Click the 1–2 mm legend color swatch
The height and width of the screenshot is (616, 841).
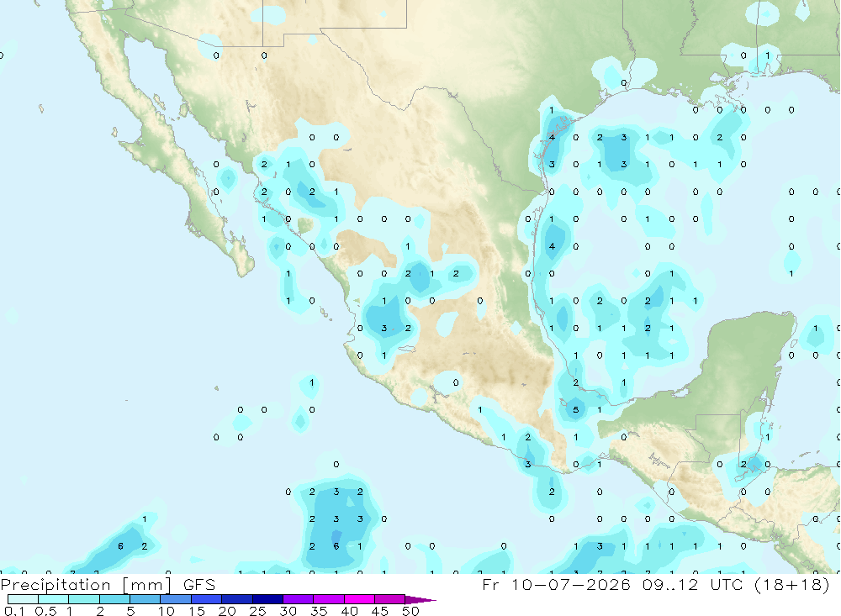point(84,599)
